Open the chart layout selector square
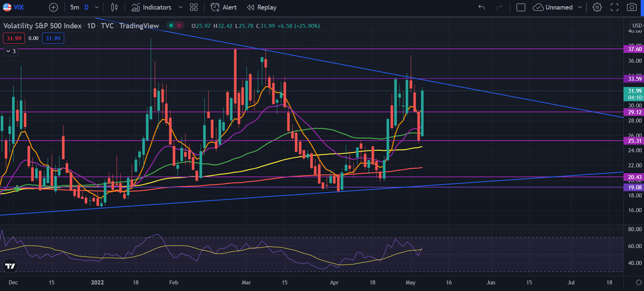The height and width of the screenshot is (291, 644). 521,7
